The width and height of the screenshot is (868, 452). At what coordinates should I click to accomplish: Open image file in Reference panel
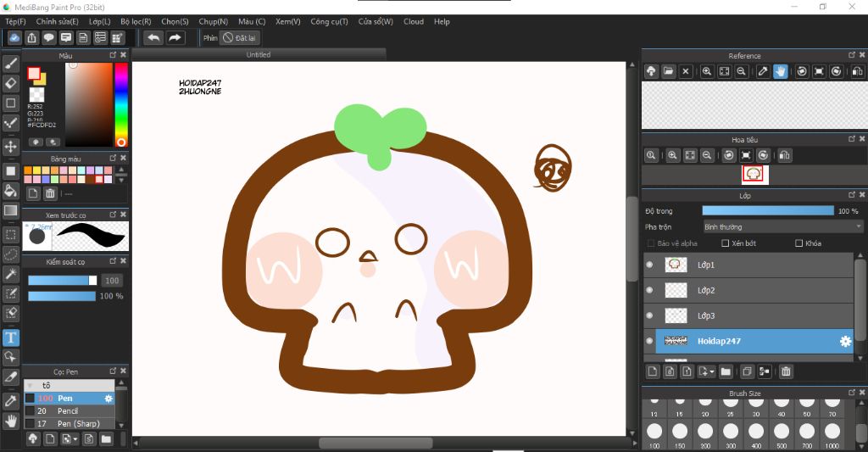(668, 71)
